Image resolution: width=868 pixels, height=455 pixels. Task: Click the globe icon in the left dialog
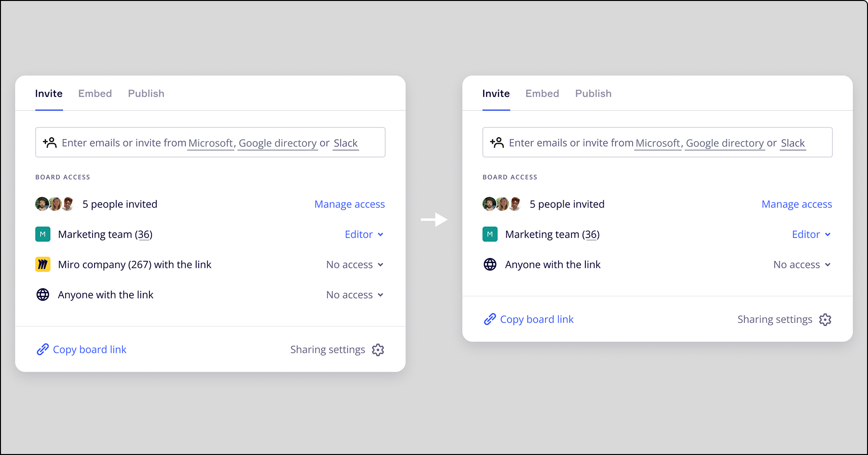point(43,294)
